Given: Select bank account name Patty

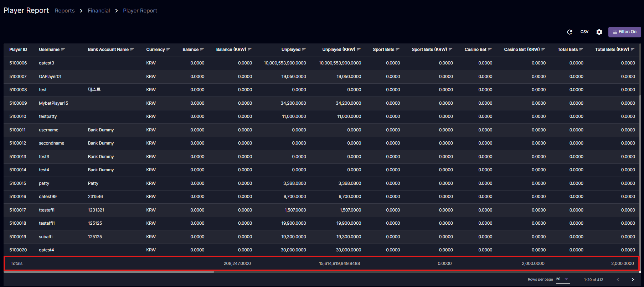Looking at the screenshot, I should (x=93, y=183).
